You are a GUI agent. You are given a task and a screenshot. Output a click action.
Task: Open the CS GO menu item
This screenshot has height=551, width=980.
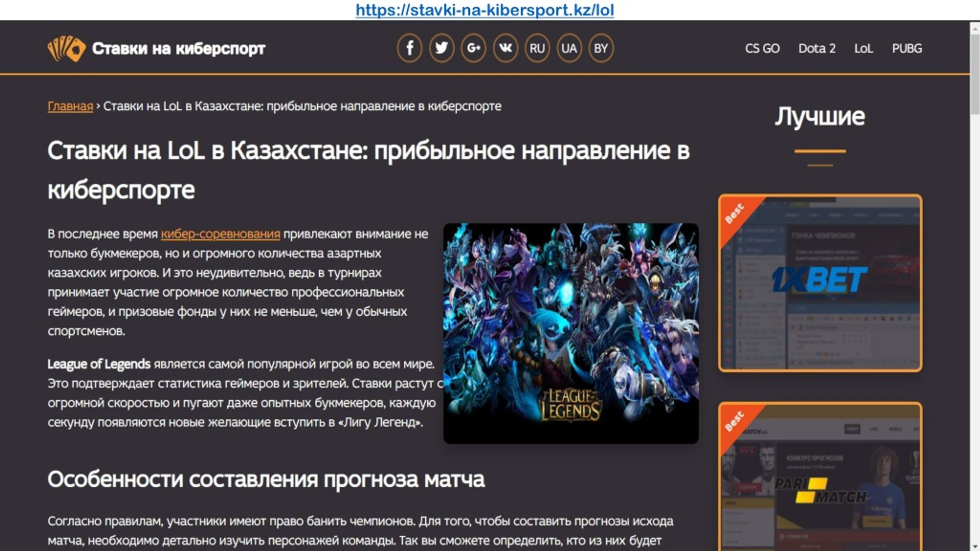pyautogui.click(x=762, y=49)
